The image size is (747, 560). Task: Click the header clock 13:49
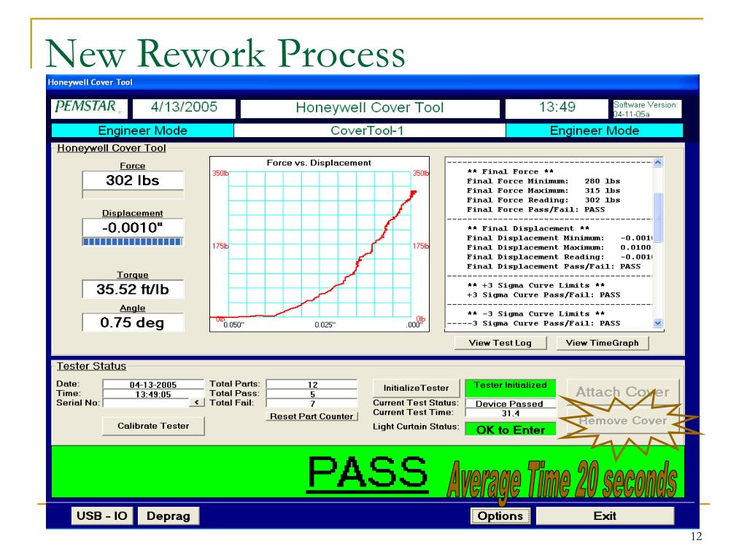pos(557,108)
